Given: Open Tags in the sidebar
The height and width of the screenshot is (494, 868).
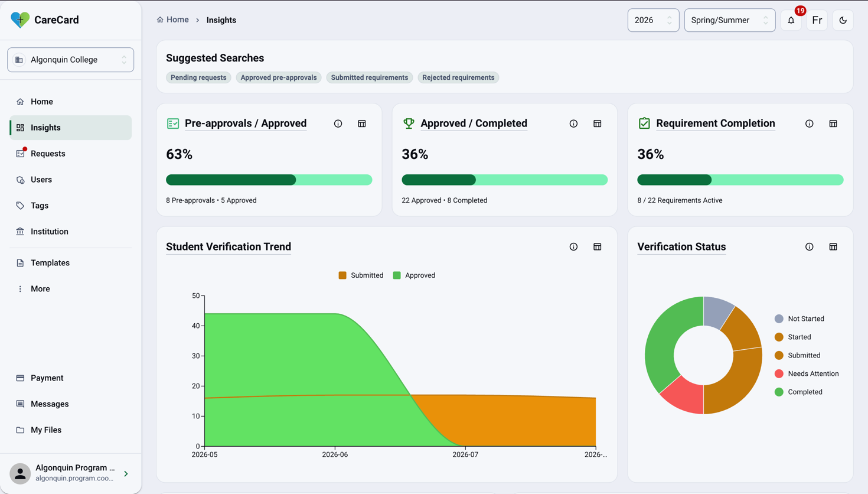Looking at the screenshot, I should click(71, 206).
